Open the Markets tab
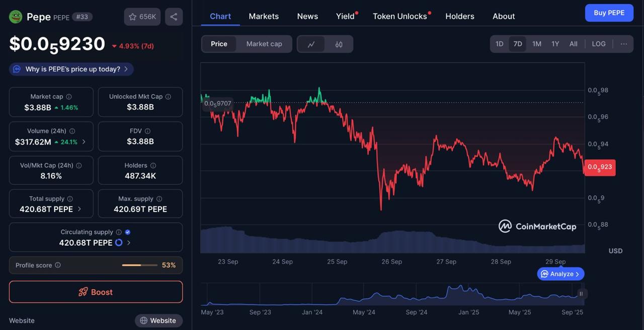 click(x=263, y=16)
